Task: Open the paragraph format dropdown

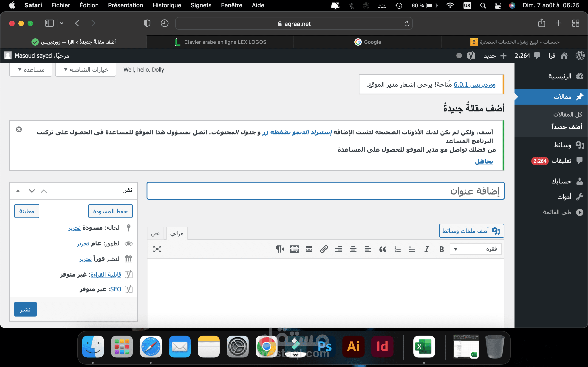Action: (x=475, y=249)
